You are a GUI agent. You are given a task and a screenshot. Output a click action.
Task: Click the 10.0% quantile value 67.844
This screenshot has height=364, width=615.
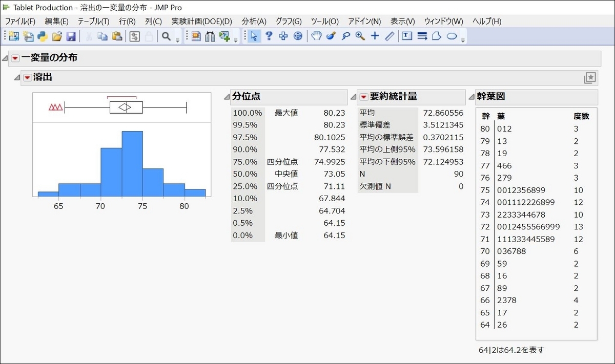click(x=332, y=199)
